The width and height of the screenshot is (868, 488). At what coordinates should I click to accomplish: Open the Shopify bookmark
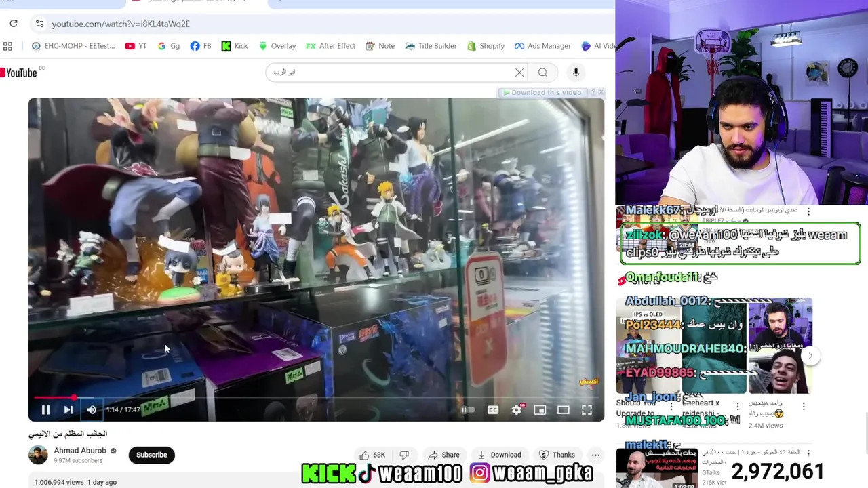click(x=486, y=46)
